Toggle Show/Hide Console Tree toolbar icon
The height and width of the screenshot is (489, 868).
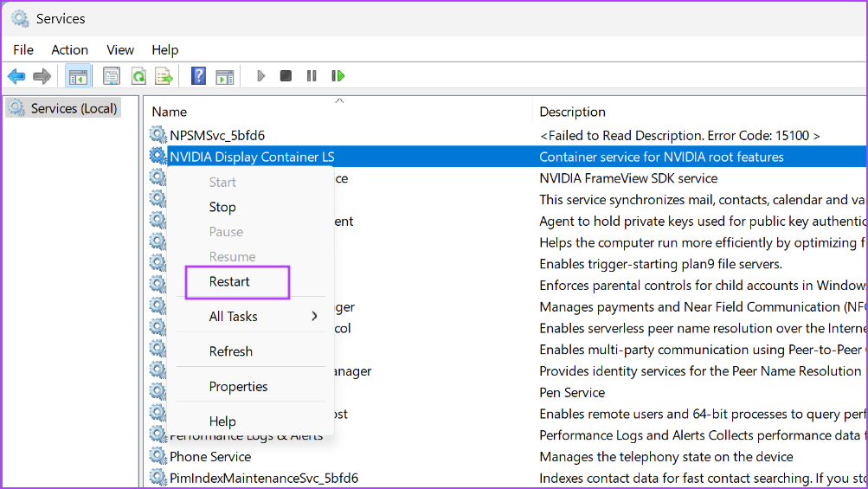(78, 76)
